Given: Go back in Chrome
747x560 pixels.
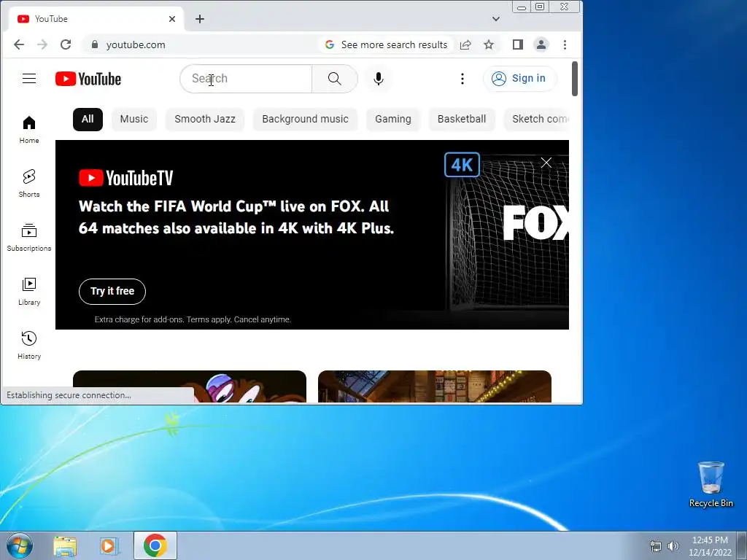Looking at the screenshot, I should [x=18, y=44].
